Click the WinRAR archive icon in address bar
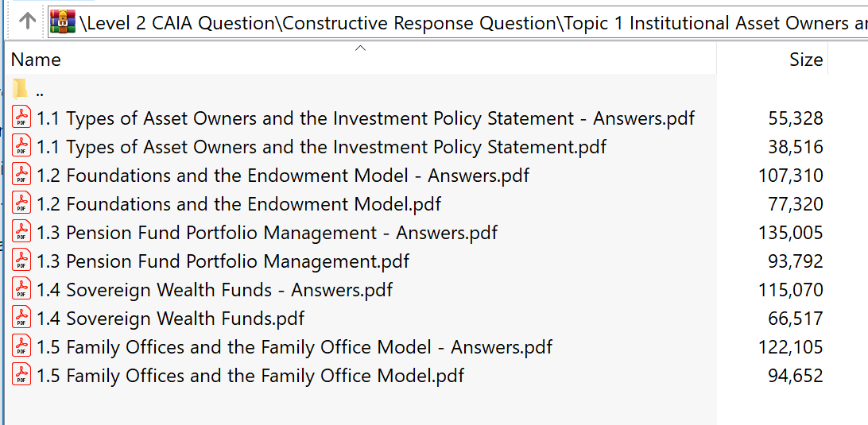The image size is (868, 425). tap(63, 22)
